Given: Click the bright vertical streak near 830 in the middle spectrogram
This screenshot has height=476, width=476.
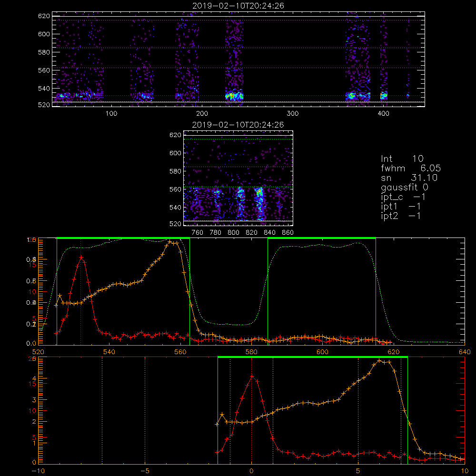Looking at the screenshot, I should pos(260,203).
